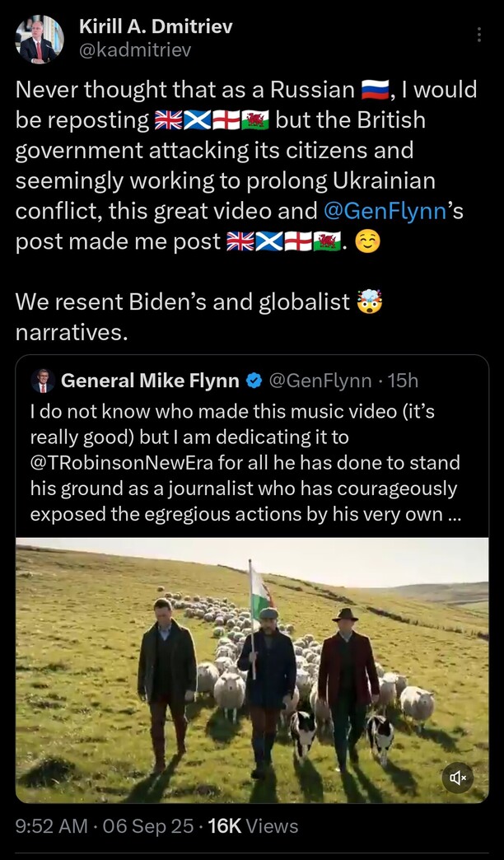
Task: Open the @GenFlynn mention in post text
Action: (385, 211)
